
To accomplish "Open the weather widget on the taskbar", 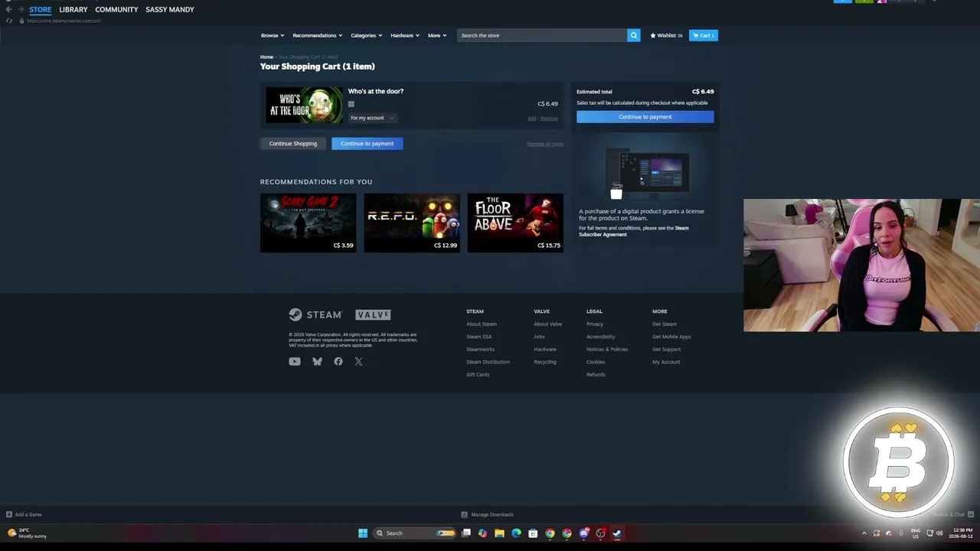I will (27, 533).
